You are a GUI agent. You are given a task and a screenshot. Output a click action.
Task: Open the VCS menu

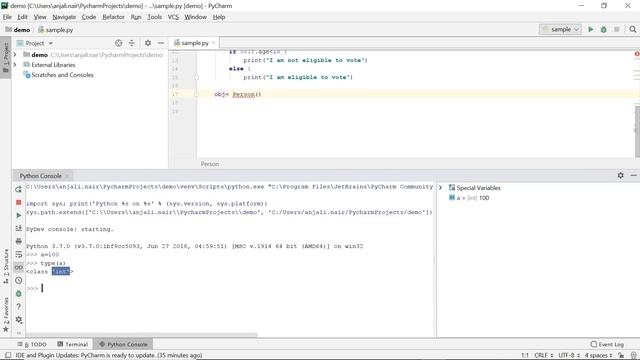[173, 17]
